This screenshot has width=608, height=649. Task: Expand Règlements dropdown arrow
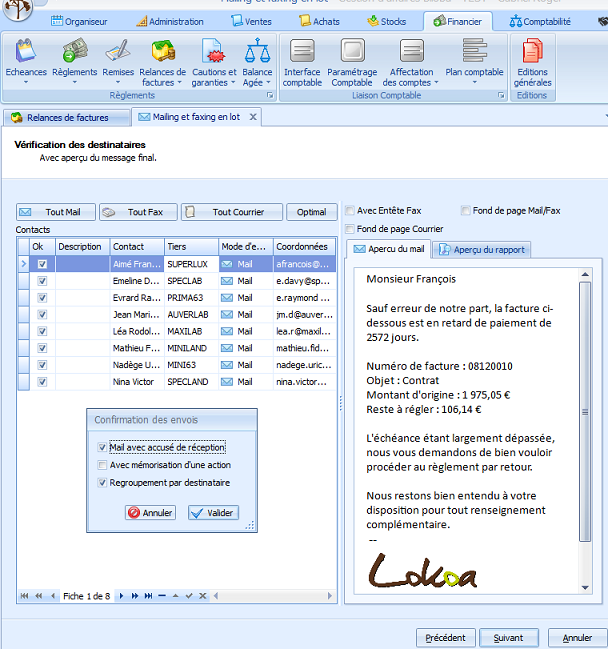[x=75, y=82]
